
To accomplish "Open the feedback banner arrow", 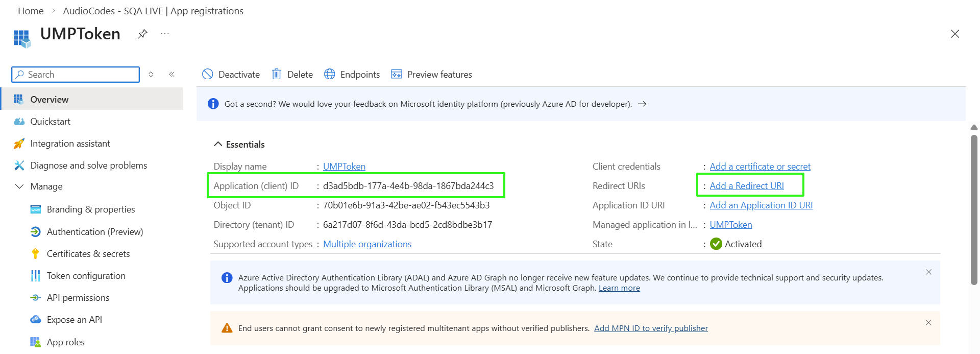I will [x=643, y=104].
